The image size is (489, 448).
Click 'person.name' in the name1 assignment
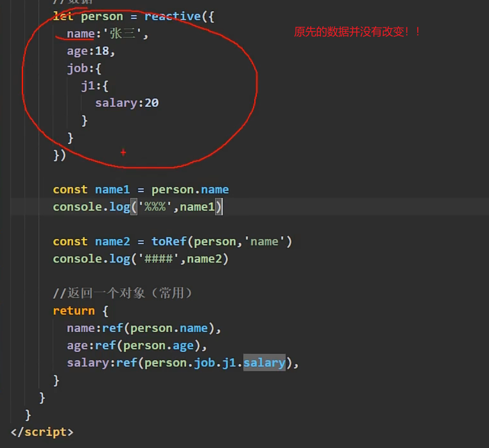190,190
